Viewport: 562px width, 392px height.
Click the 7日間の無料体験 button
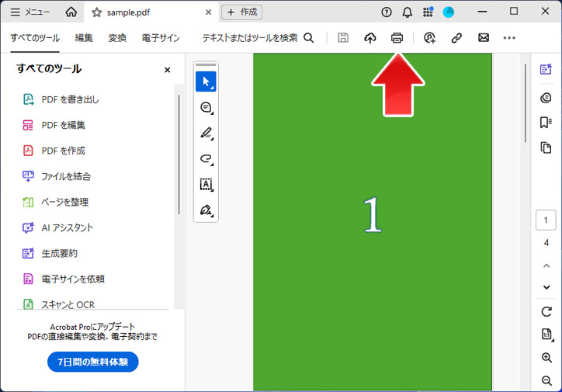coord(93,362)
